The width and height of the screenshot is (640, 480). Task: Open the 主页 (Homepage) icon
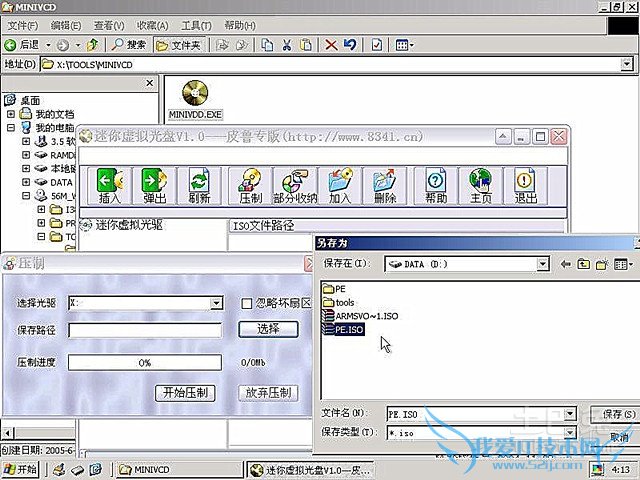coord(481,186)
